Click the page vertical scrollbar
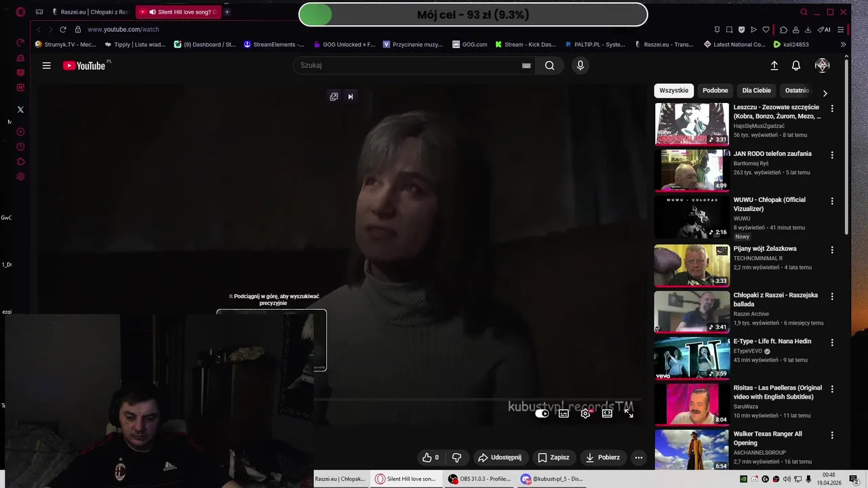This screenshot has width=868, height=488. [846, 146]
